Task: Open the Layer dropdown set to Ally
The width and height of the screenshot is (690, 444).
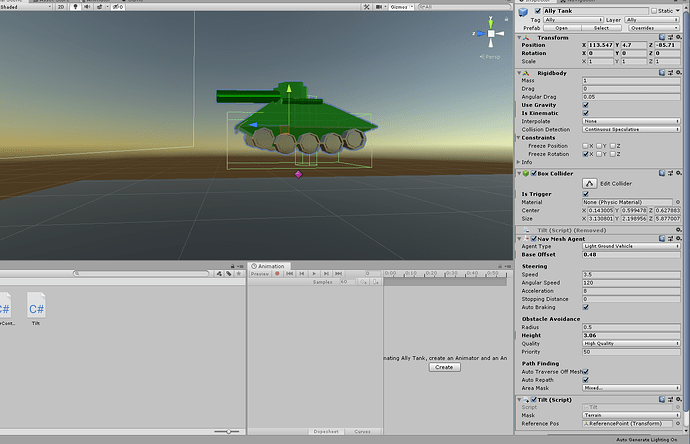Action: coord(653,20)
